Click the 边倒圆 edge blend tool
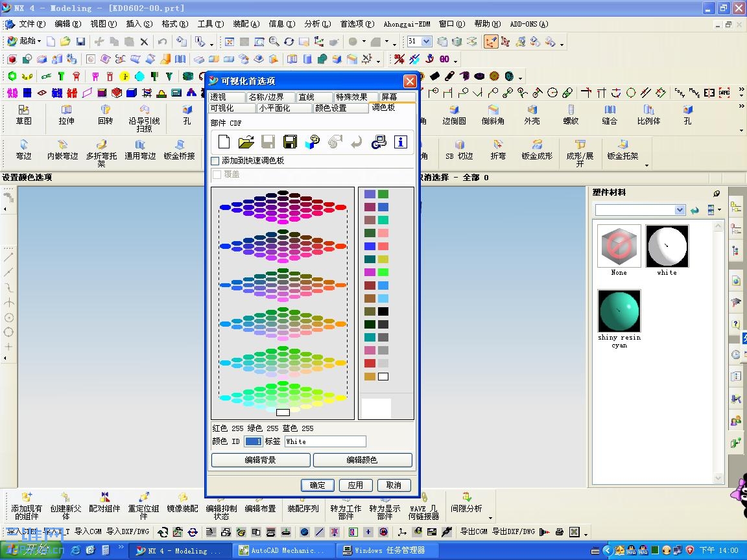 454,115
